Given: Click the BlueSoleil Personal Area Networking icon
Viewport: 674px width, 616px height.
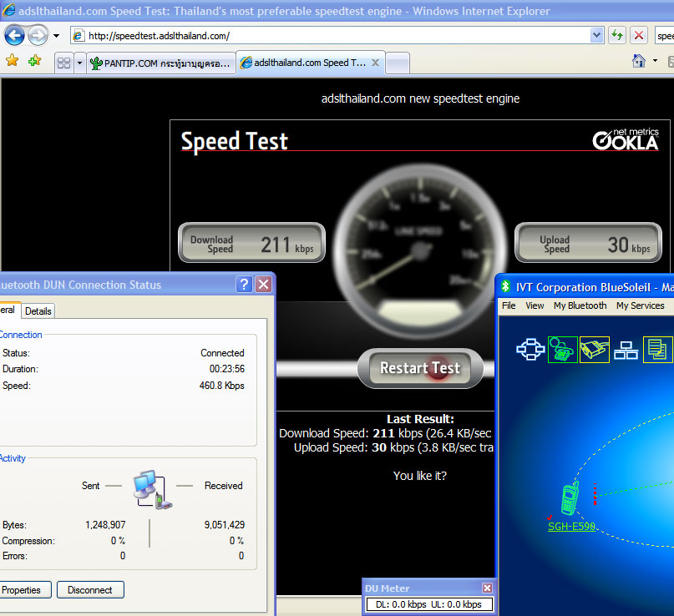Looking at the screenshot, I should pyautogui.click(x=531, y=349).
